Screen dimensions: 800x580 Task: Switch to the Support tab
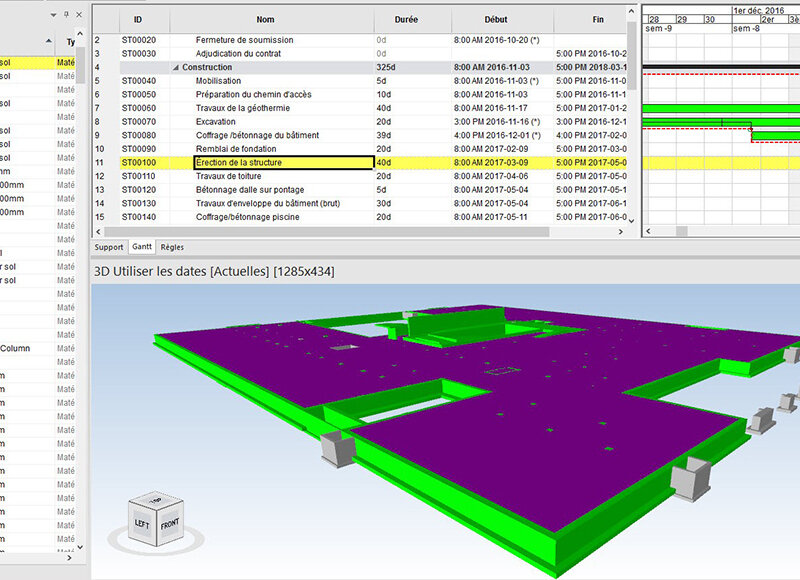click(108, 246)
